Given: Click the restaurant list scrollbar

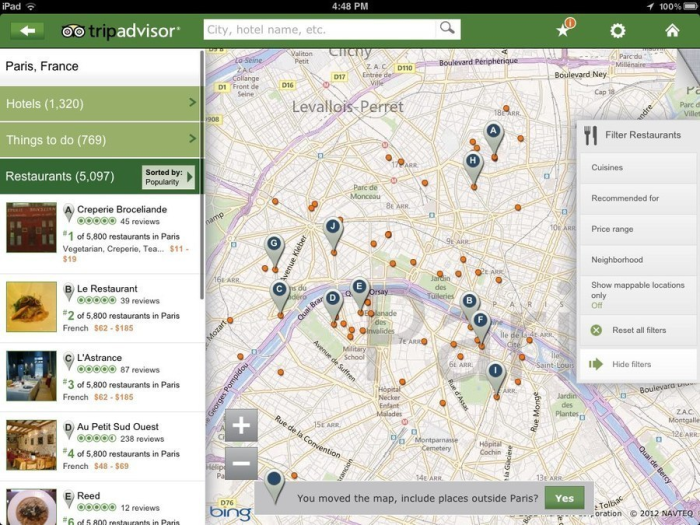Looking at the screenshot, I should click(202, 175).
